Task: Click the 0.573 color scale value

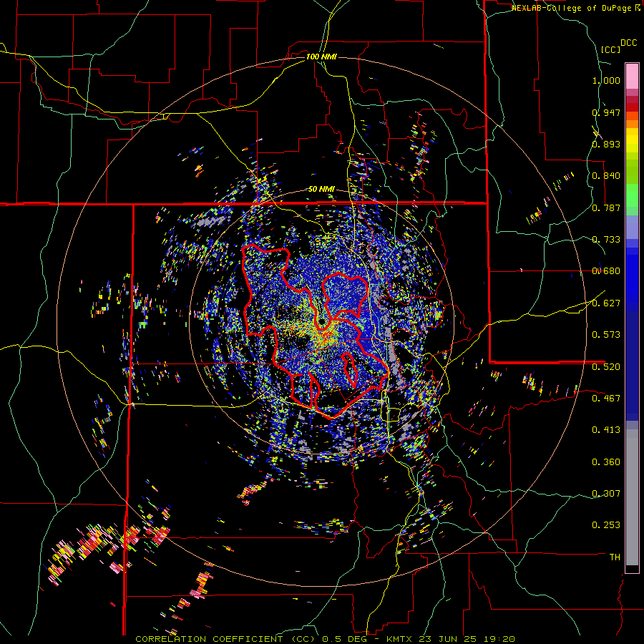Action: coord(606,335)
